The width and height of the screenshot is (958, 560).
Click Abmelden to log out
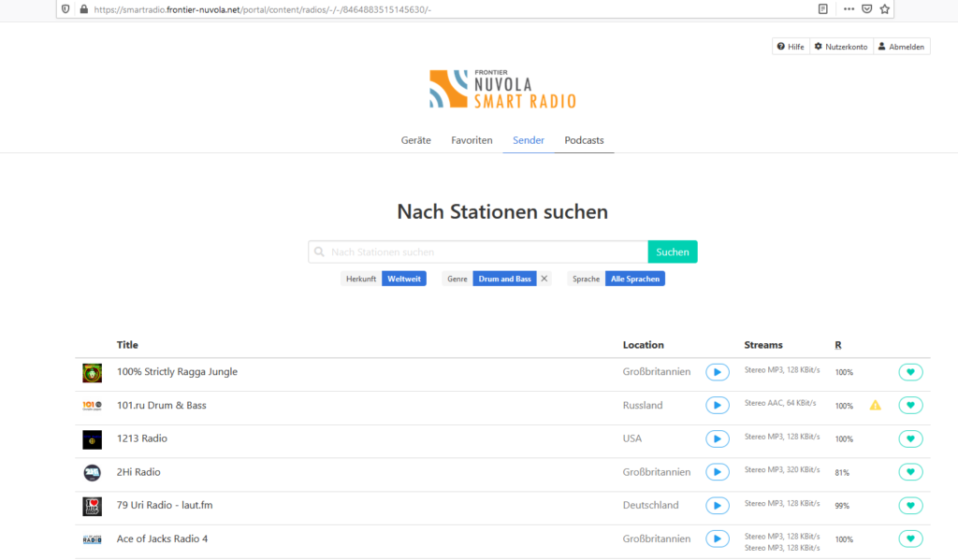pos(901,47)
